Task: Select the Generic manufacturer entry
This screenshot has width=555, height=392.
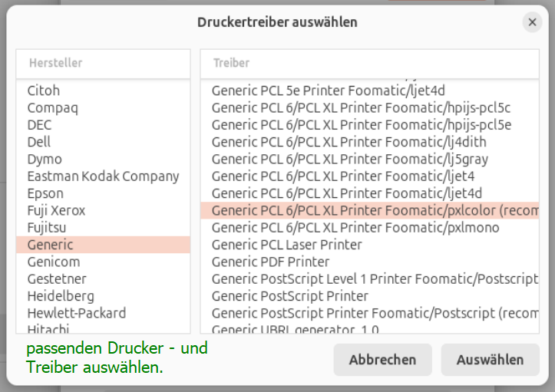Action: [x=51, y=245]
